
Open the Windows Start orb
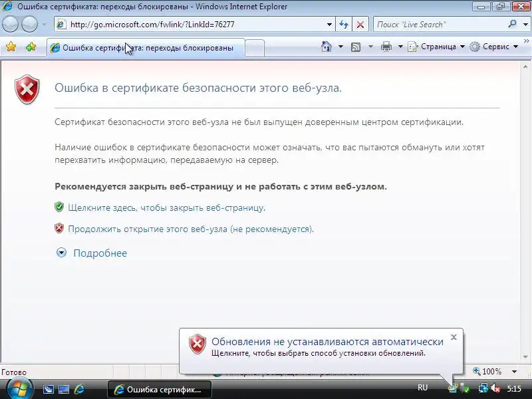point(20,389)
